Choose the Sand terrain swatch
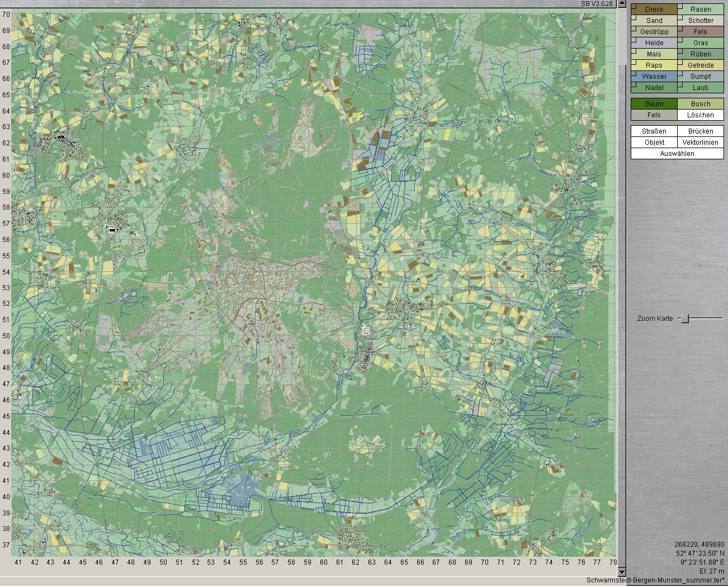Viewport: 728px width, 587px height. 654,21
